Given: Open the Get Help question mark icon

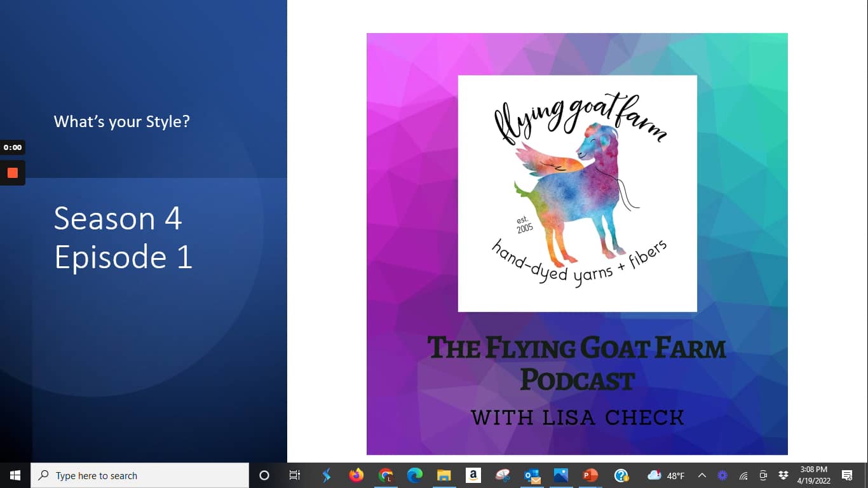Looking at the screenshot, I should point(621,475).
